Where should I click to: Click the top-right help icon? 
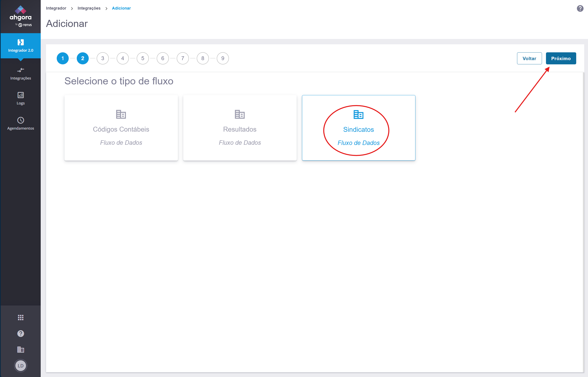580,8
